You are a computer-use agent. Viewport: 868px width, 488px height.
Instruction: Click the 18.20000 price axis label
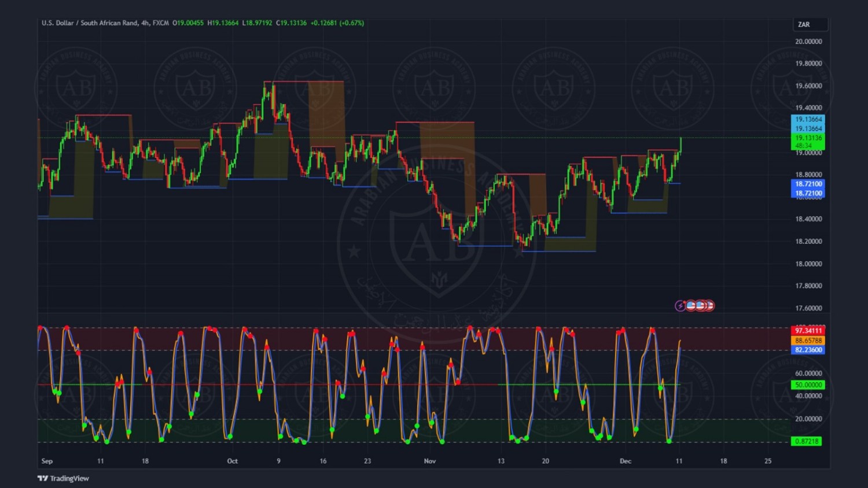tap(808, 241)
